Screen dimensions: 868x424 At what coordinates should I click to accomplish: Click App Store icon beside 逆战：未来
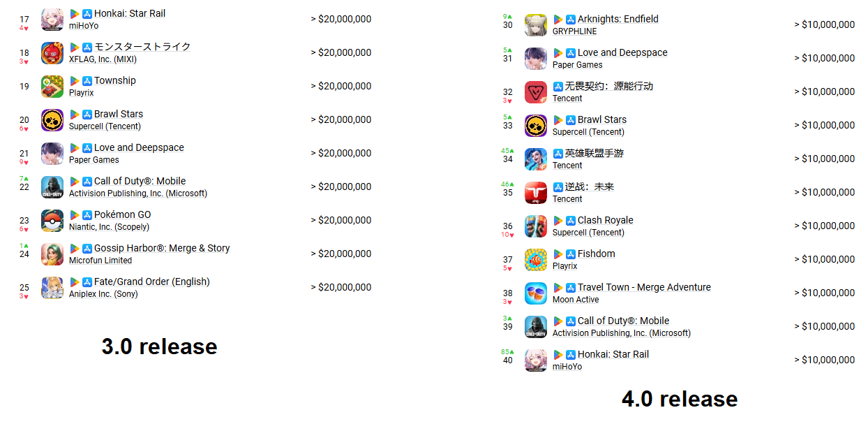pyautogui.click(x=558, y=187)
